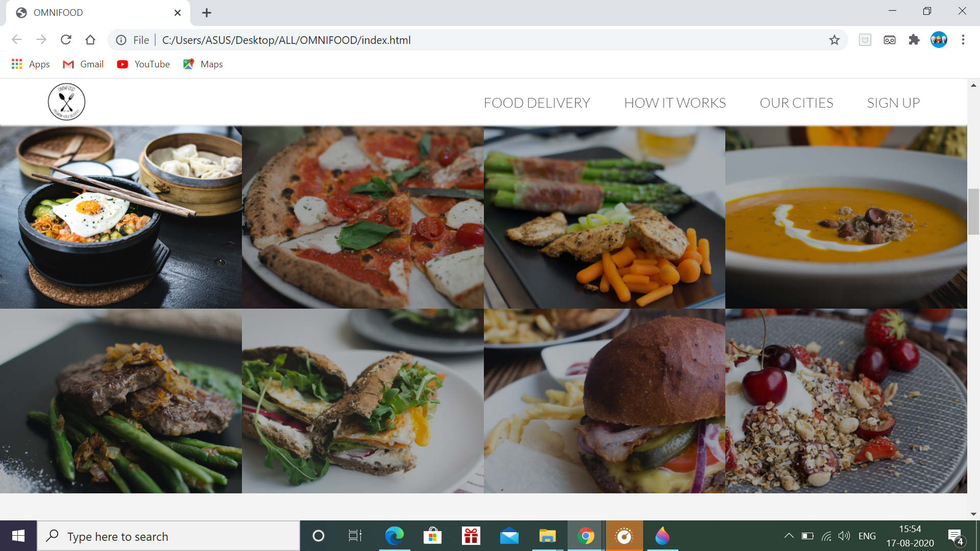Open the browser home icon
Screen dimensions: 980x551
[x=90, y=39]
